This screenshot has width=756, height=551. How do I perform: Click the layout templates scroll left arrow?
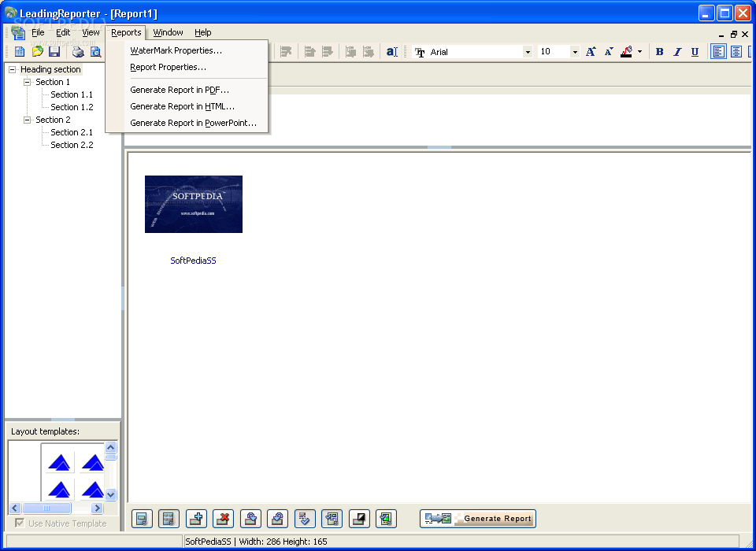(x=14, y=508)
